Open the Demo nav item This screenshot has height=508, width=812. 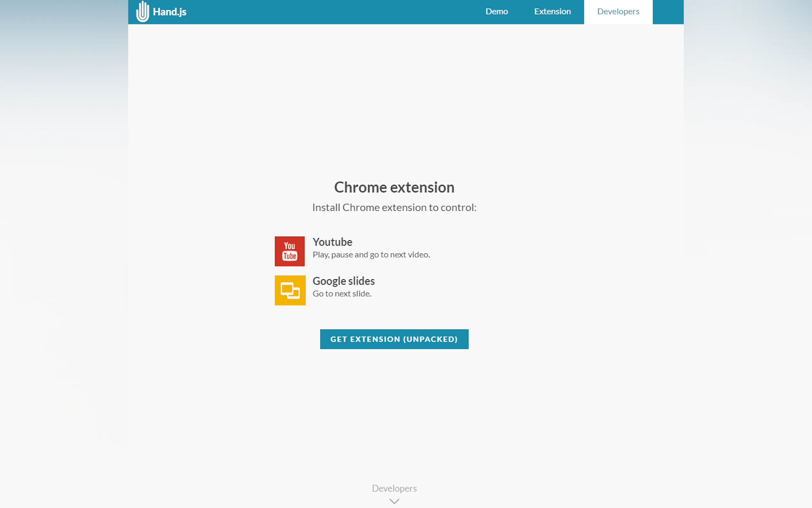(x=496, y=12)
